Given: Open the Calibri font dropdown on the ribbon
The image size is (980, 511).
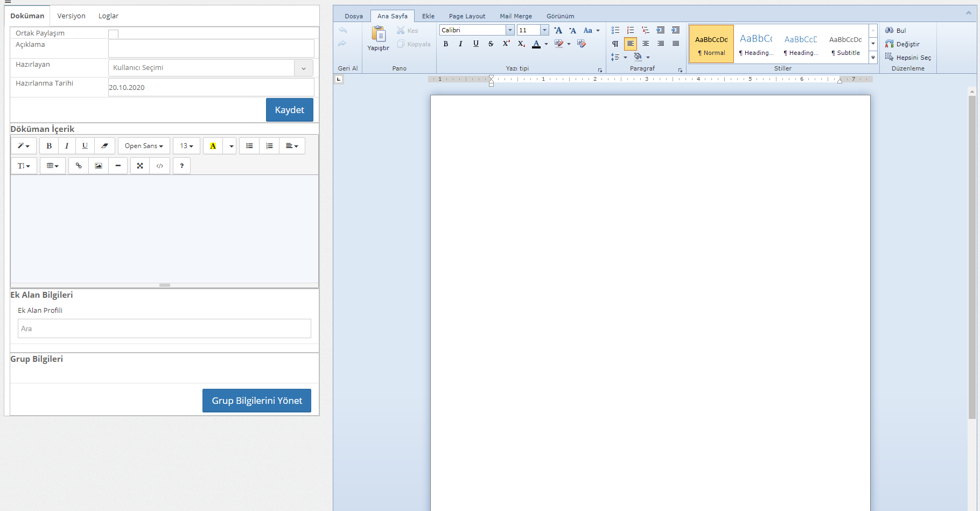Looking at the screenshot, I should click(x=510, y=30).
